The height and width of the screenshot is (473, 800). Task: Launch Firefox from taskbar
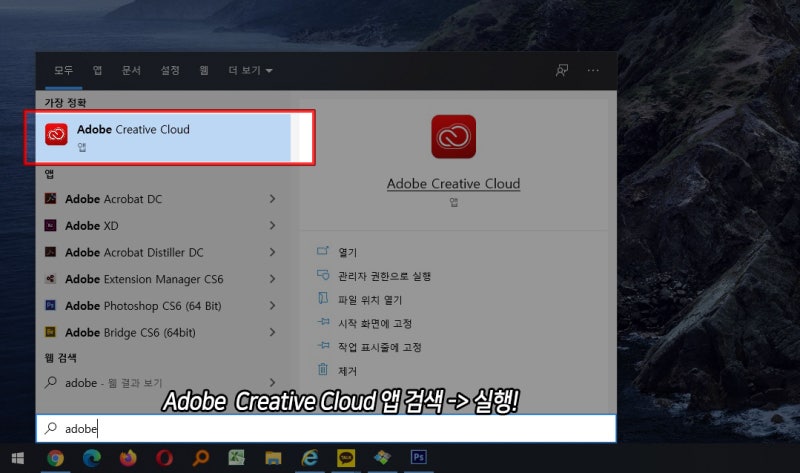coord(128,458)
